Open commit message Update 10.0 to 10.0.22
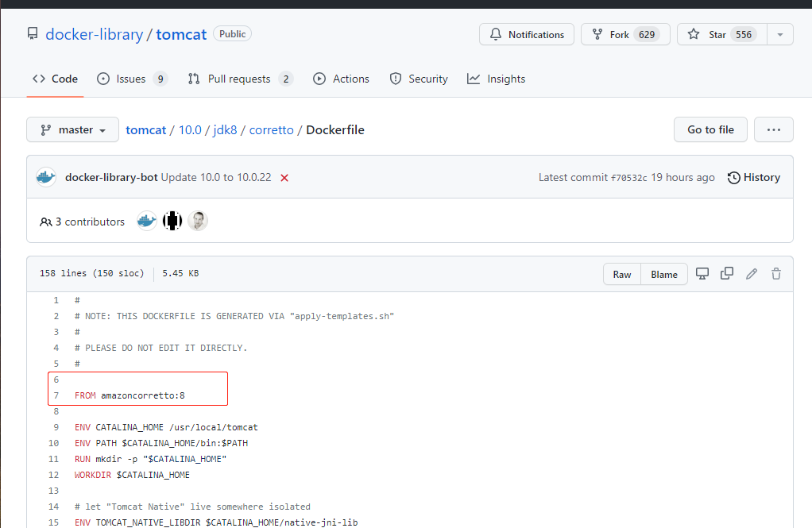This screenshot has height=528, width=812. (216, 177)
